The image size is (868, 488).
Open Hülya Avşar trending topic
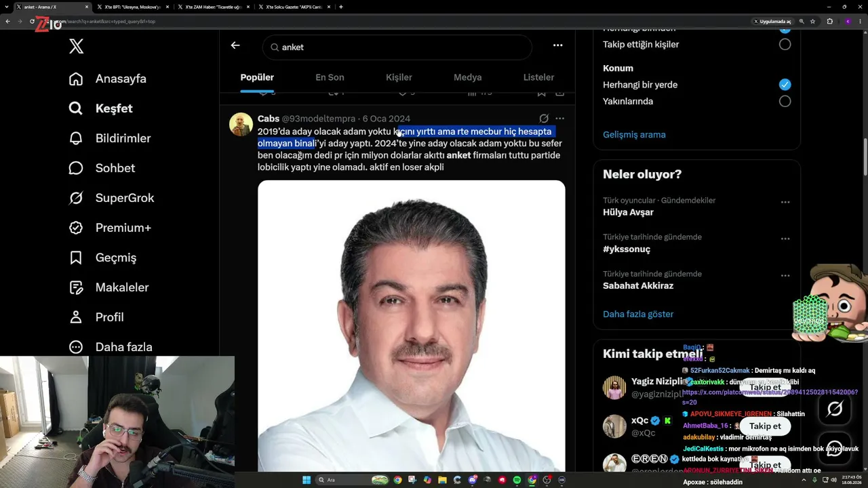628,212
